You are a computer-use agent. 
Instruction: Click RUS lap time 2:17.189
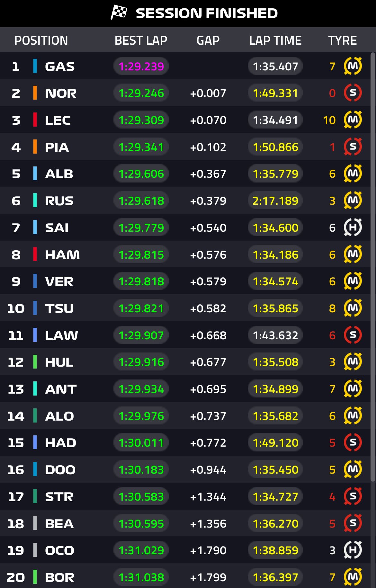click(x=275, y=201)
